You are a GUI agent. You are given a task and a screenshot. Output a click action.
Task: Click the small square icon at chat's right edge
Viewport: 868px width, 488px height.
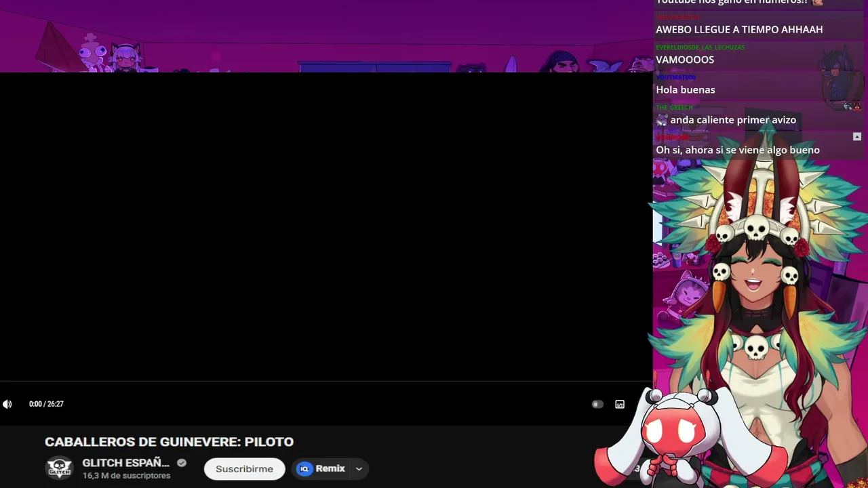857,137
